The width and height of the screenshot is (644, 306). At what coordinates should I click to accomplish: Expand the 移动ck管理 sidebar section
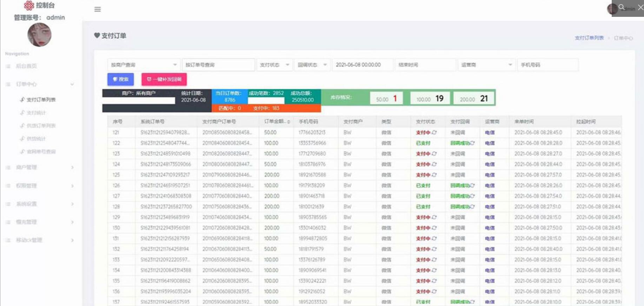72,240
